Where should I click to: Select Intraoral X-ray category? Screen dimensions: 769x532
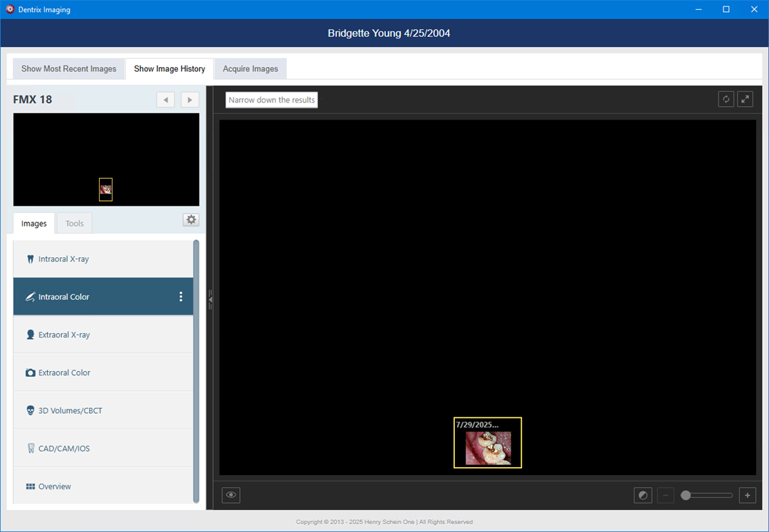(x=103, y=259)
